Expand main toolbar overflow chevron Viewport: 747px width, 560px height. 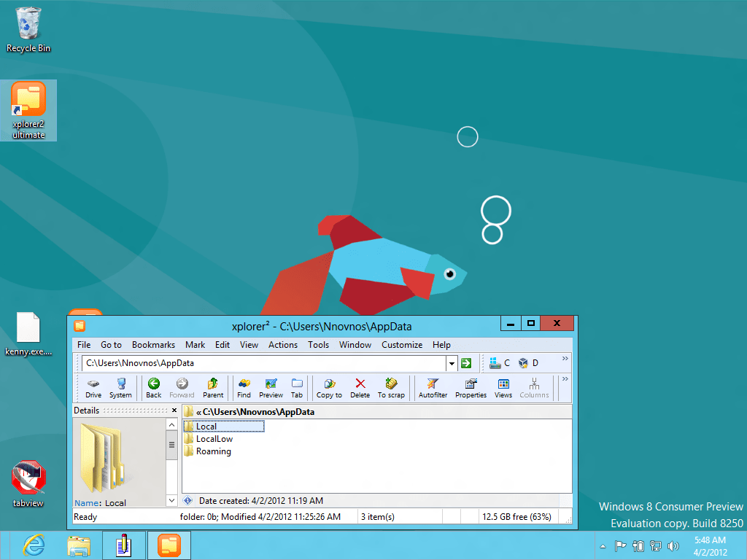[x=565, y=379]
